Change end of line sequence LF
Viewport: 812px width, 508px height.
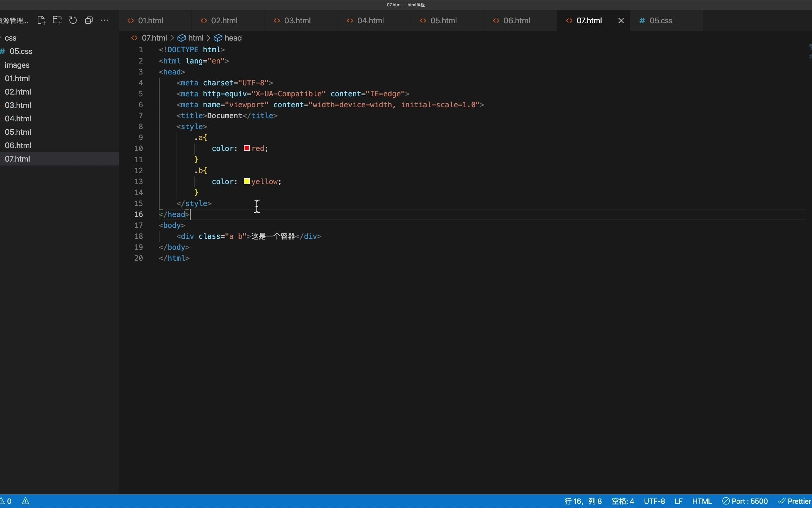[x=679, y=501]
